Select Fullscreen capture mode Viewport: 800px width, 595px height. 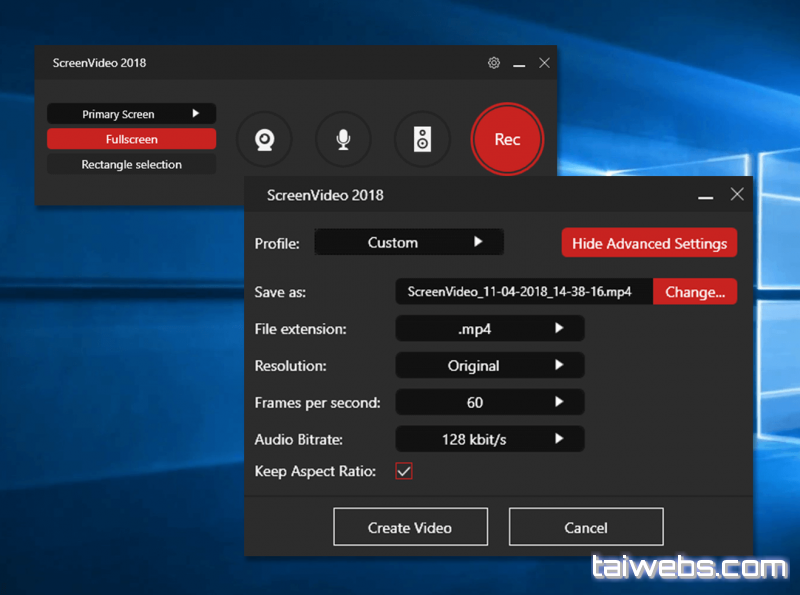[x=131, y=140]
